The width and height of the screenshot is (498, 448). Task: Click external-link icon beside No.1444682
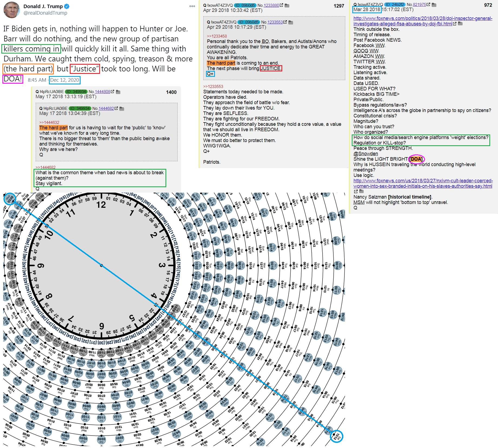pos(117,108)
